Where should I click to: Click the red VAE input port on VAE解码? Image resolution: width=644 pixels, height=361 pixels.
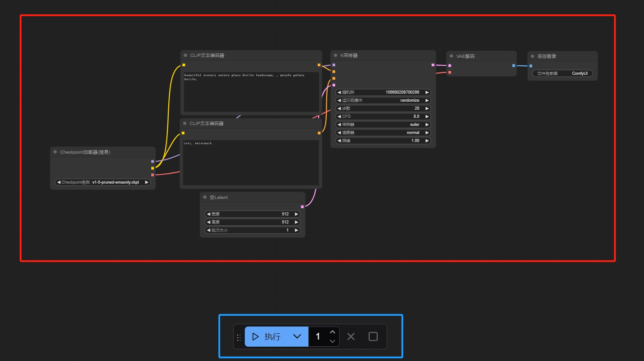pos(450,73)
